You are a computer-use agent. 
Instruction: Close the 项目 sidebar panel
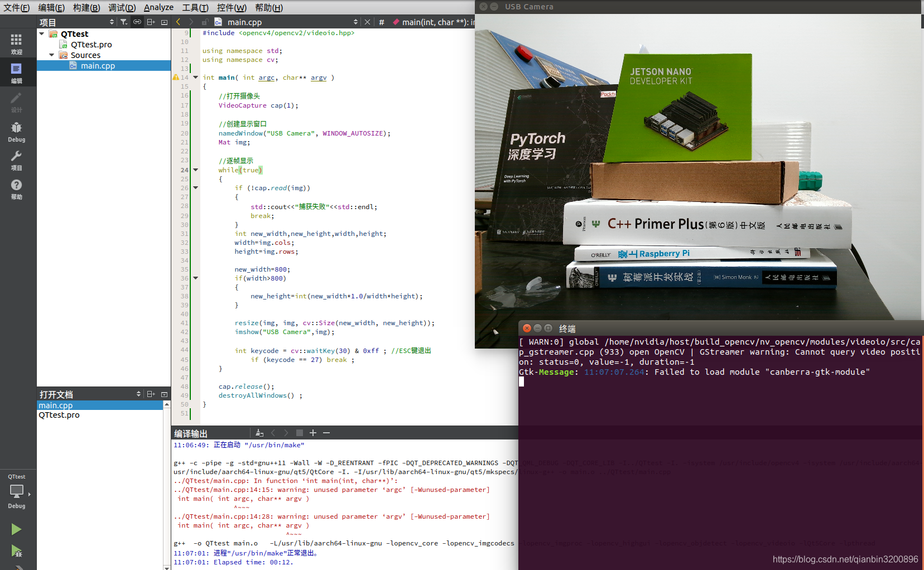164,22
